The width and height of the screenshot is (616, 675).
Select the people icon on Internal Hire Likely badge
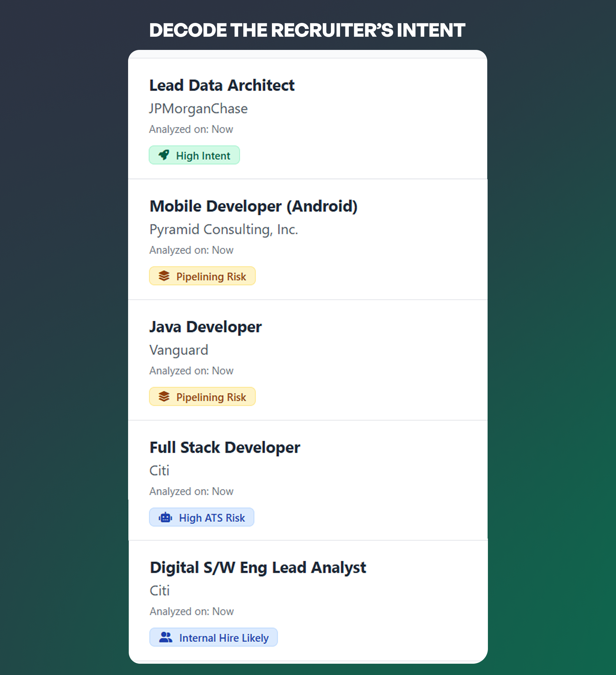pyautogui.click(x=166, y=637)
